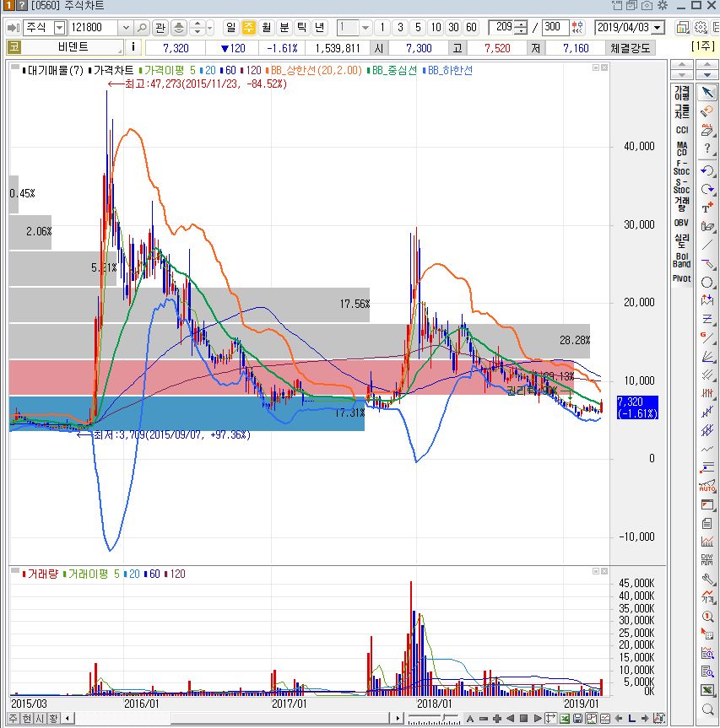Open the Pivot indicator
720x728 pixels.
pyautogui.click(x=681, y=278)
